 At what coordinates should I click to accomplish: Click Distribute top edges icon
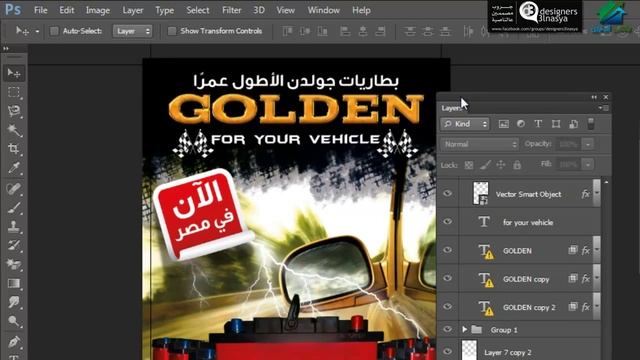(x=410, y=31)
